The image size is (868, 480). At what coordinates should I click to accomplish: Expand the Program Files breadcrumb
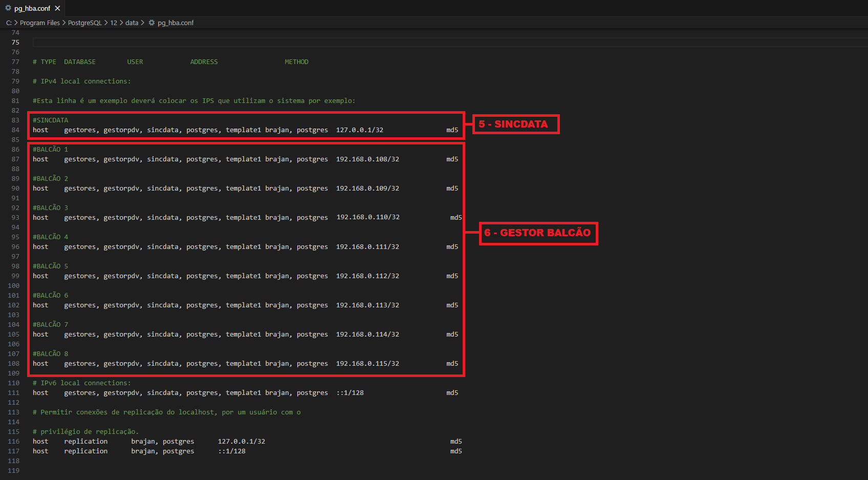coord(39,23)
